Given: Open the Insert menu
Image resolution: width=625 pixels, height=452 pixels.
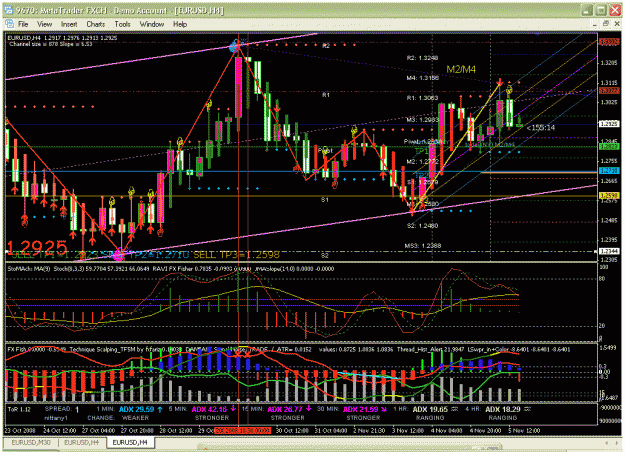Looking at the screenshot, I should (x=69, y=24).
